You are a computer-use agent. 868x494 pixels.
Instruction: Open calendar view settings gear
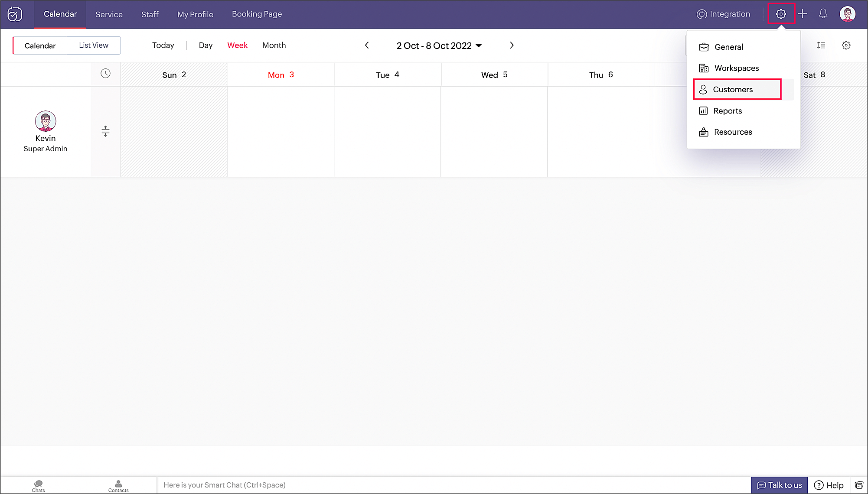[846, 45]
